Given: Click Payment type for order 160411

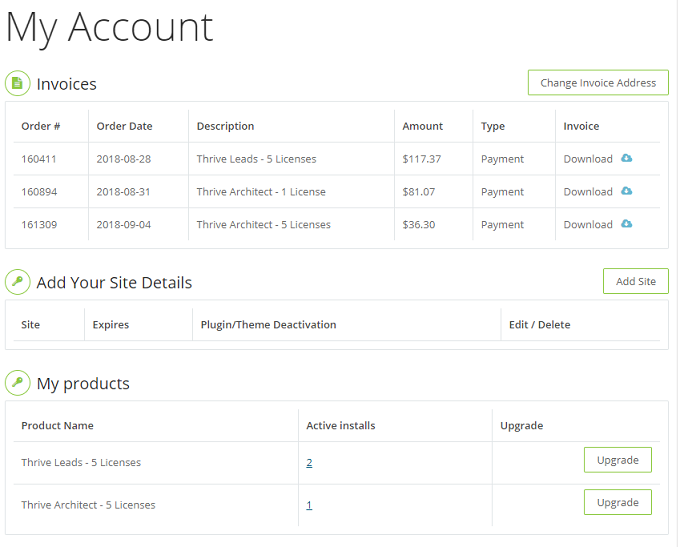Looking at the screenshot, I should click(502, 159).
